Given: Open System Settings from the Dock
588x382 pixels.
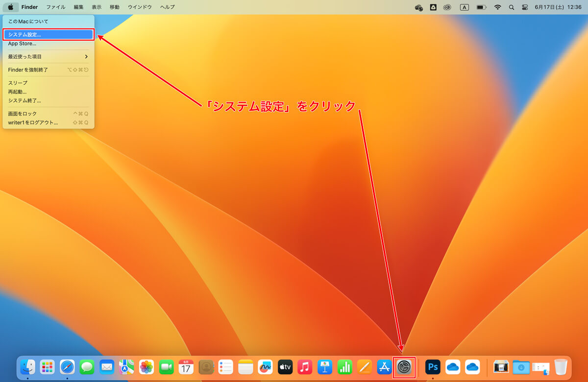Looking at the screenshot, I should pyautogui.click(x=404, y=367).
